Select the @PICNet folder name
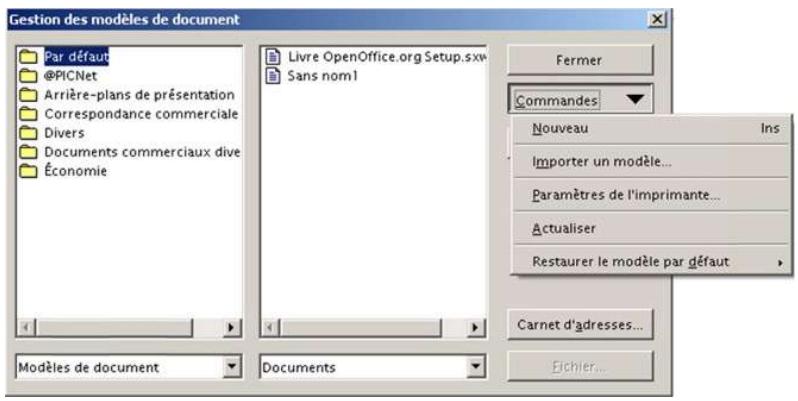The image size is (798, 401). click(x=70, y=76)
